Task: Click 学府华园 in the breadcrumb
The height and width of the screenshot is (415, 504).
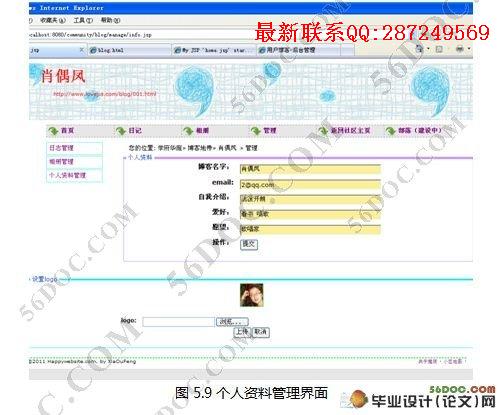Action: 170,148
